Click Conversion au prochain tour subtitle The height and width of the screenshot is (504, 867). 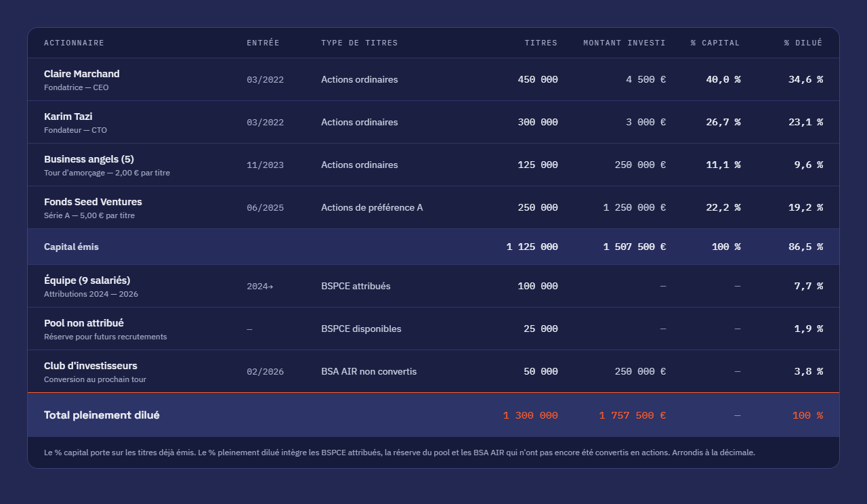pyautogui.click(x=95, y=379)
